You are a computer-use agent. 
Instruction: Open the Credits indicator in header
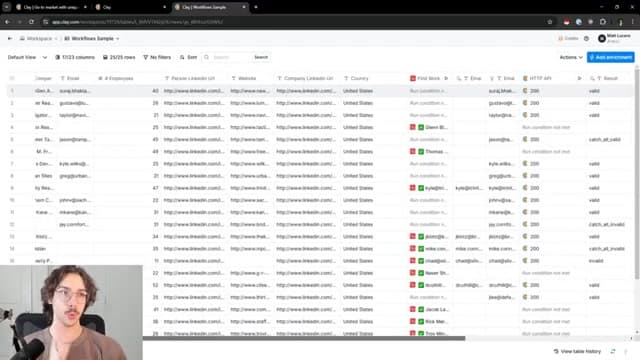coord(568,38)
